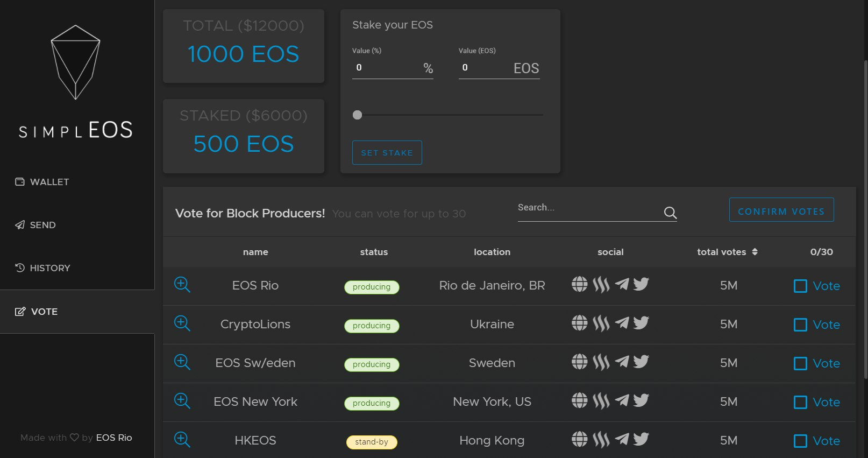Click the 'EOS New York' producer name

255,401
